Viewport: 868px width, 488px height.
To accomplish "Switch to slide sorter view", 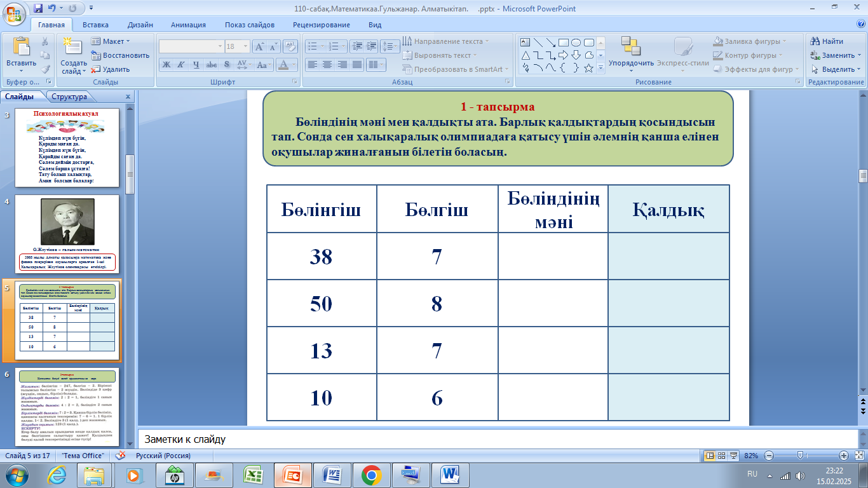I will [x=722, y=456].
